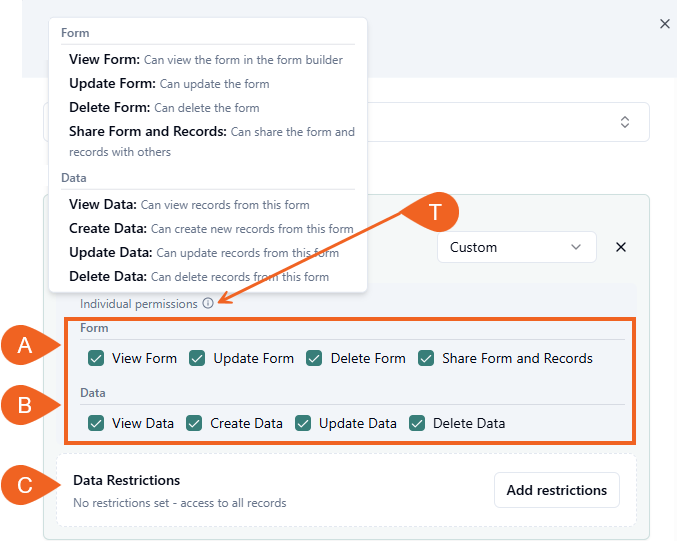Screen dimensions: 677x541
Task: Open the Custom permission level dropdown
Action: click(x=516, y=247)
